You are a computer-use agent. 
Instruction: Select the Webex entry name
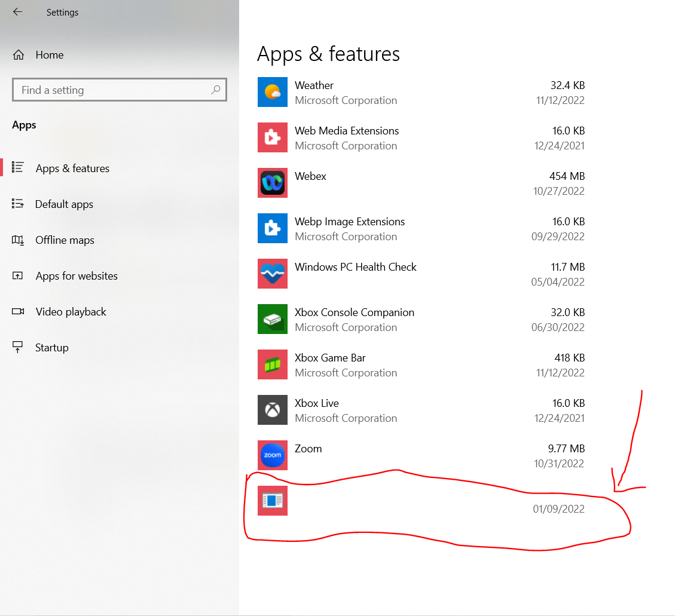[x=310, y=176]
